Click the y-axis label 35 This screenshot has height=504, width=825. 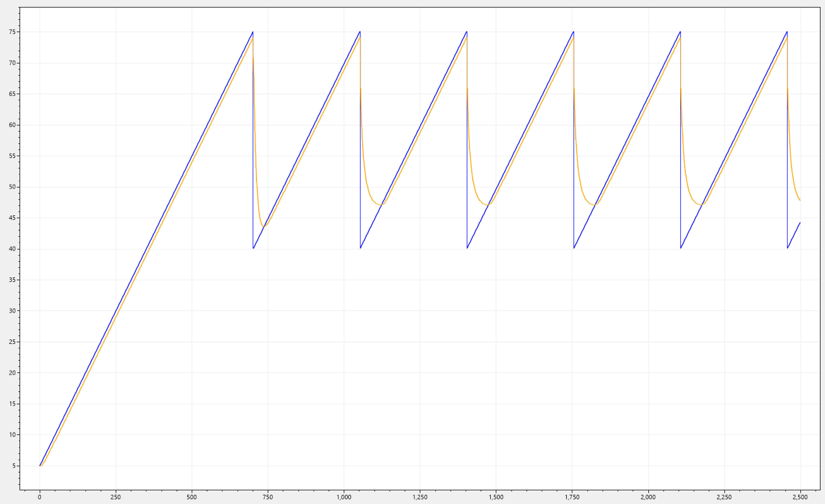12,280
